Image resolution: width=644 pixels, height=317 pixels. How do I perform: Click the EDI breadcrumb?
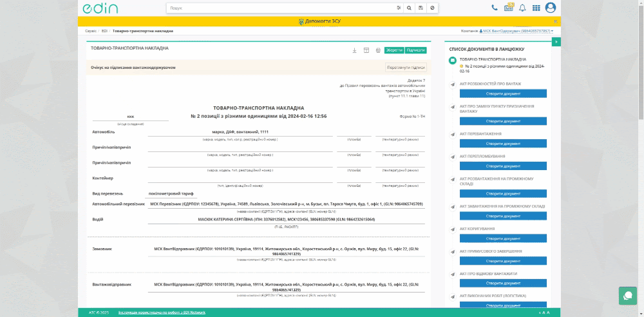[104, 31]
